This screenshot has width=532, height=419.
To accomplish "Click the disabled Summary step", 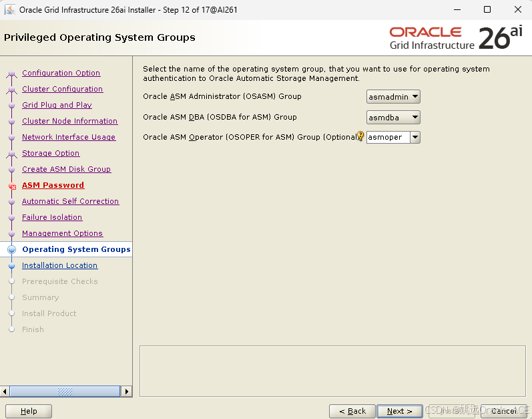I will 40,297.
